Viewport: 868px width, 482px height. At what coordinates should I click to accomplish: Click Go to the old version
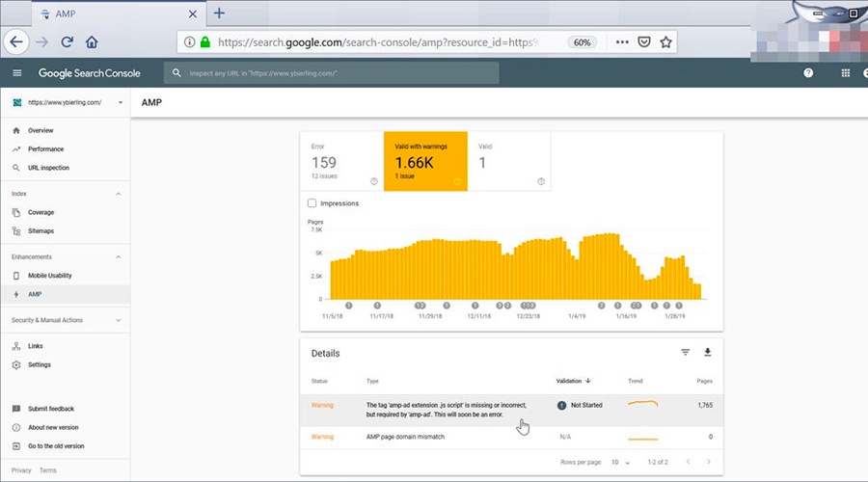55,446
